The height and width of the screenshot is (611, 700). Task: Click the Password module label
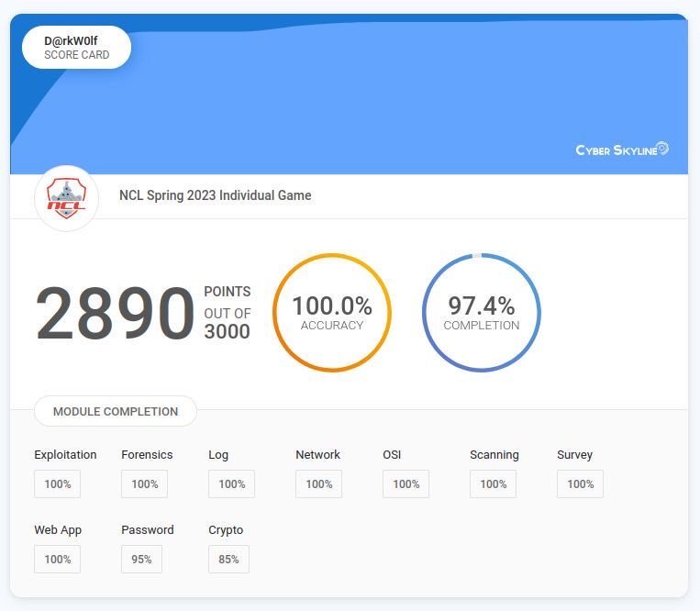tap(148, 530)
